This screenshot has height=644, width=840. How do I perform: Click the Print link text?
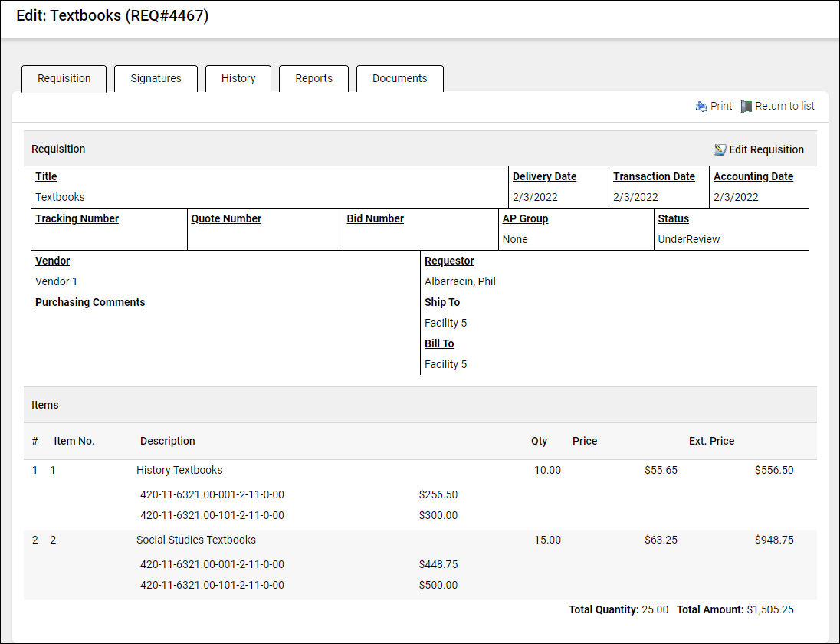point(721,107)
